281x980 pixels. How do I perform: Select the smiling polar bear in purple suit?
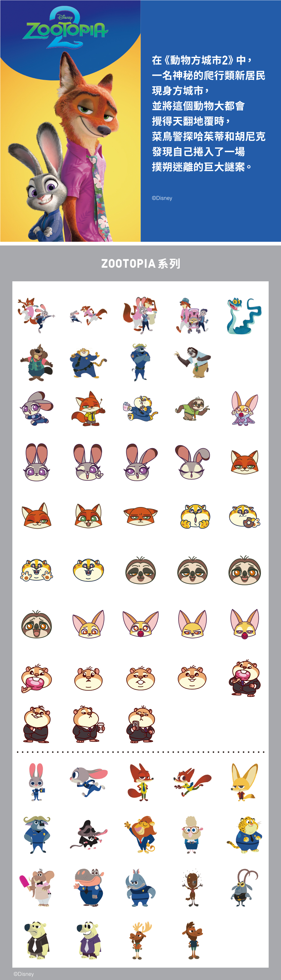(88, 940)
